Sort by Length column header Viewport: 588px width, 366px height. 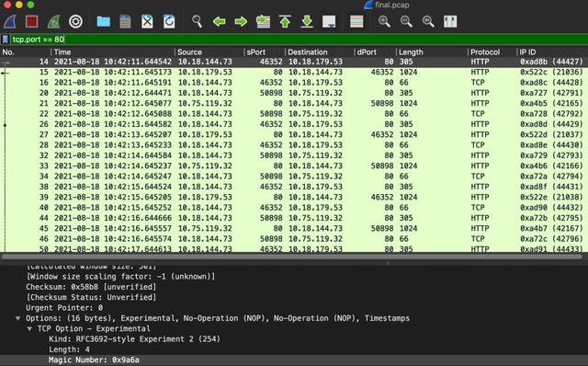click(x=432, y=51)
